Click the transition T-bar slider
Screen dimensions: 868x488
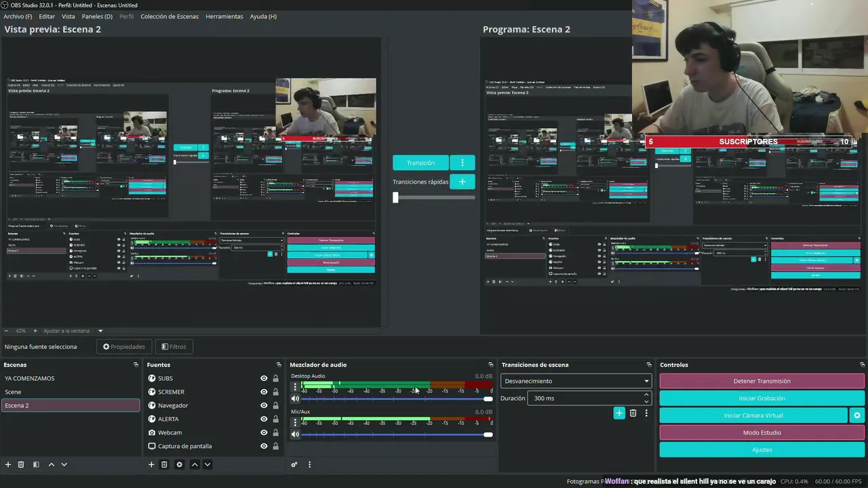[x=434, y=197]
